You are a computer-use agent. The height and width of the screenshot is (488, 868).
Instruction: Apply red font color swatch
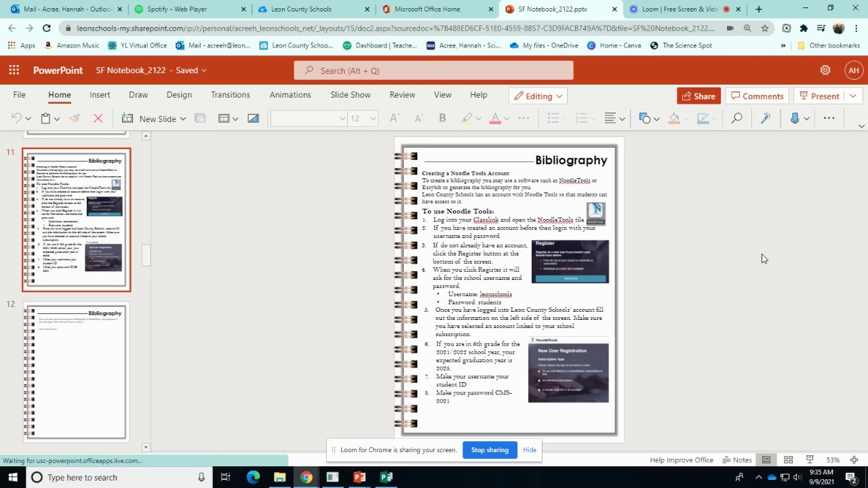click(495, 119)
